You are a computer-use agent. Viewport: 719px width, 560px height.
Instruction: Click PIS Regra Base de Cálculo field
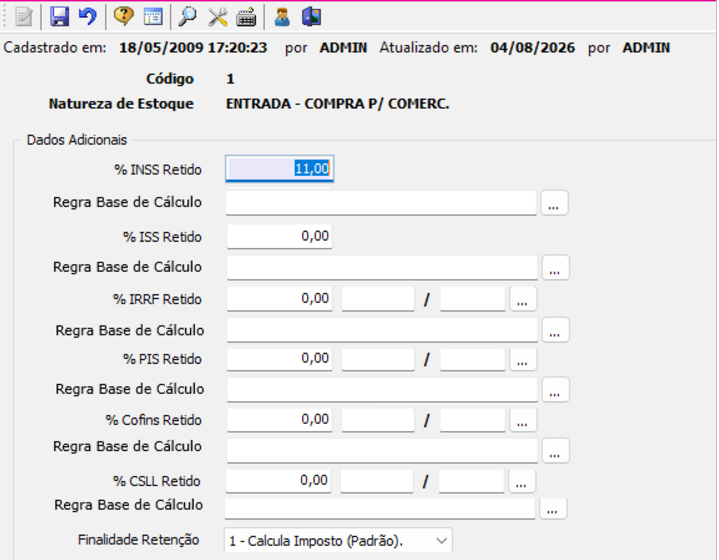(382, 389)
